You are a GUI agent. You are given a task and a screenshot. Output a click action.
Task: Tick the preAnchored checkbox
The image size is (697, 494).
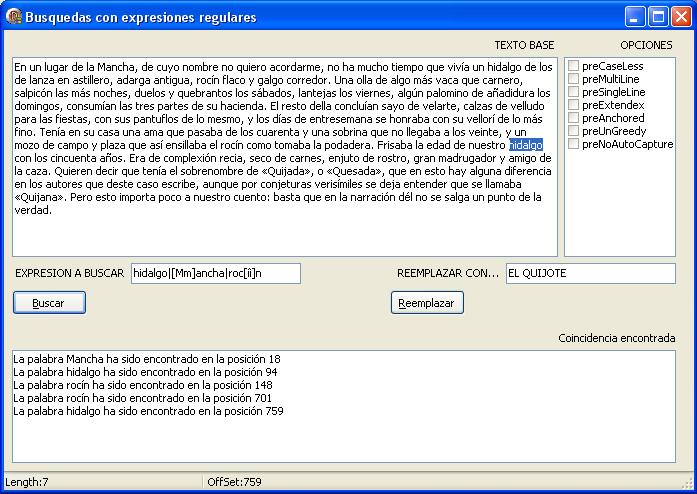(x=574, y=118)
